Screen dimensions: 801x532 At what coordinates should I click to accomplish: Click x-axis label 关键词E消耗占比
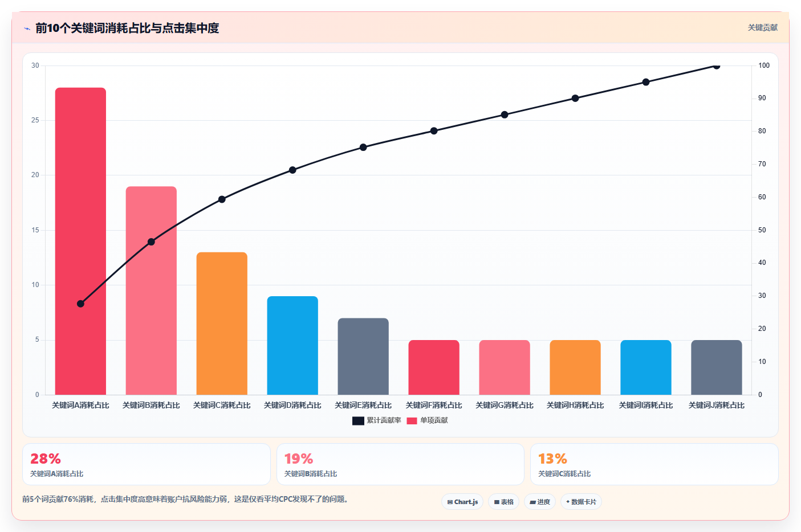pyautogui.click(x=363, y=406)
